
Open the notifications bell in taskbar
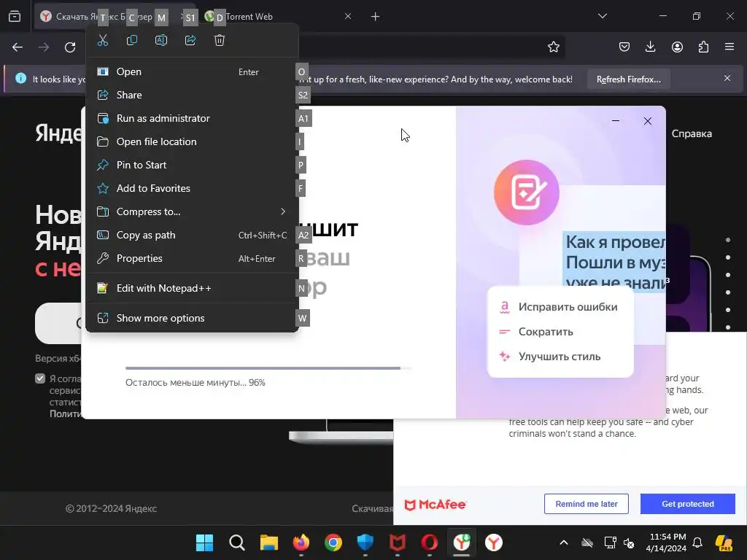(x=697, y=542)
